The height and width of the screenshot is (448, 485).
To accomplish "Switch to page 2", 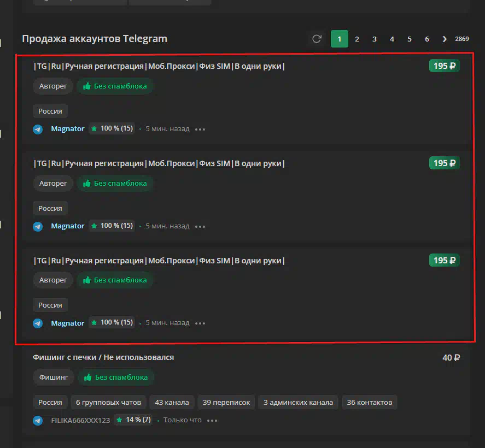I will coord(357,39).
